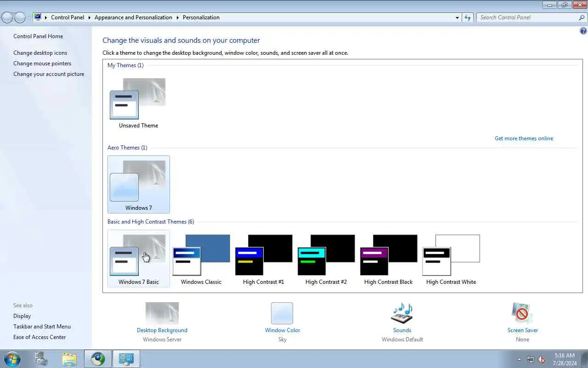Open the Control Panel breadcrumb
Screen dimensions: 588x368
pos(68,17)
